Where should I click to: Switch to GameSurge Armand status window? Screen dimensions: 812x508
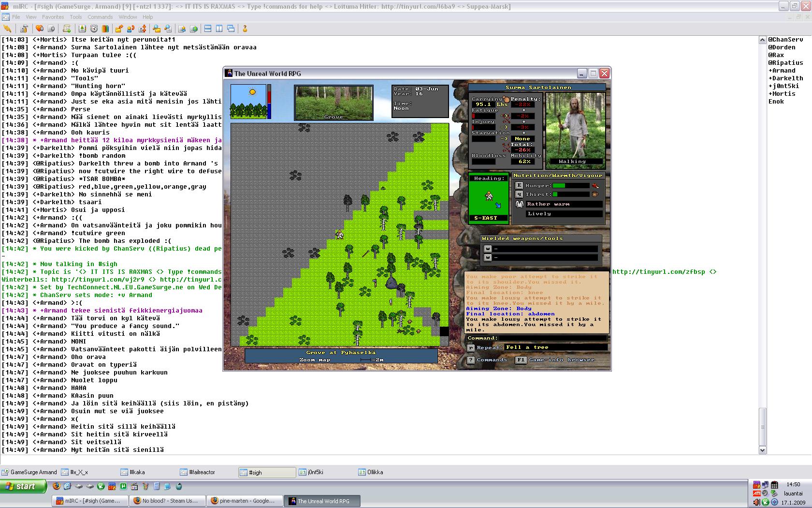[x=29, y=472]
